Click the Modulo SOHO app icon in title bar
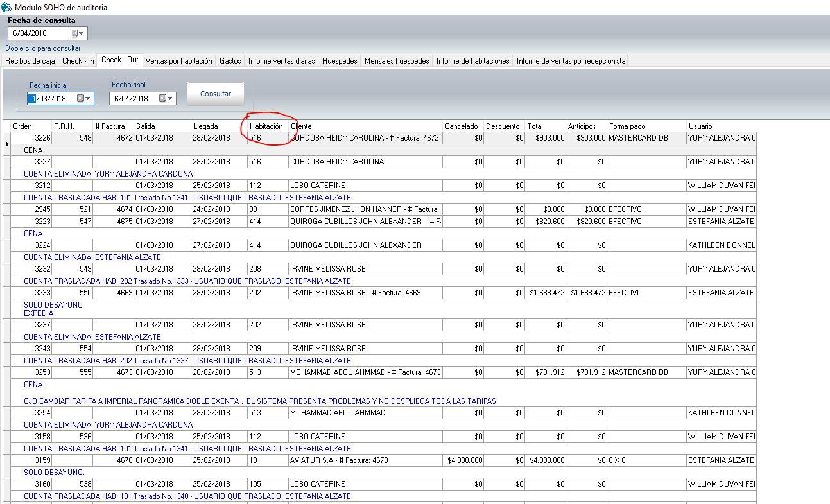The width and height of the screenshot is (830, 504). [x=6, y=8]
